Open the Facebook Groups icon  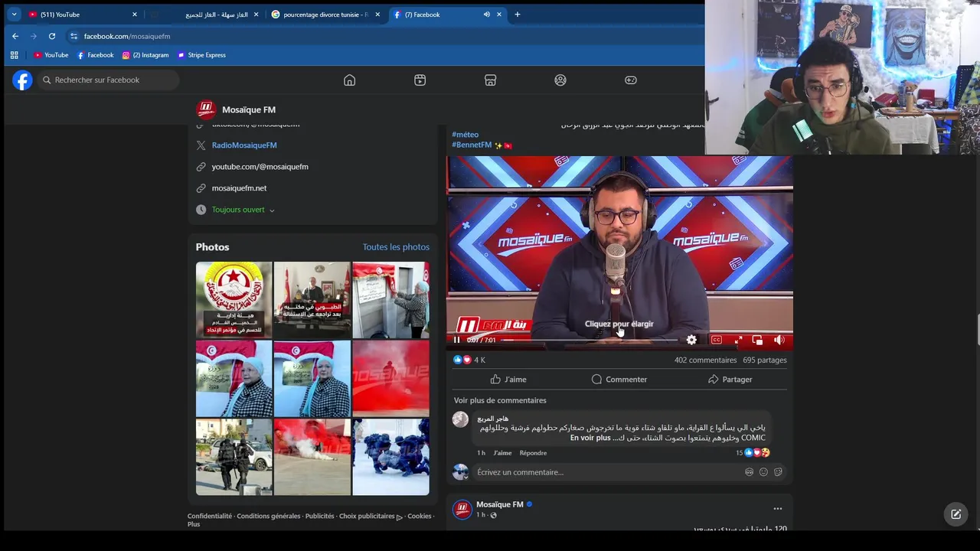pos(560,80)
